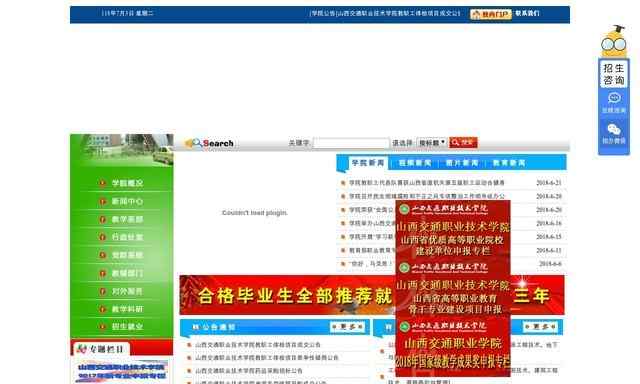640x384 pixels.
Task: Click the 2018-6-15 news date
Action: pyautogui.click(x=549, y=237)
